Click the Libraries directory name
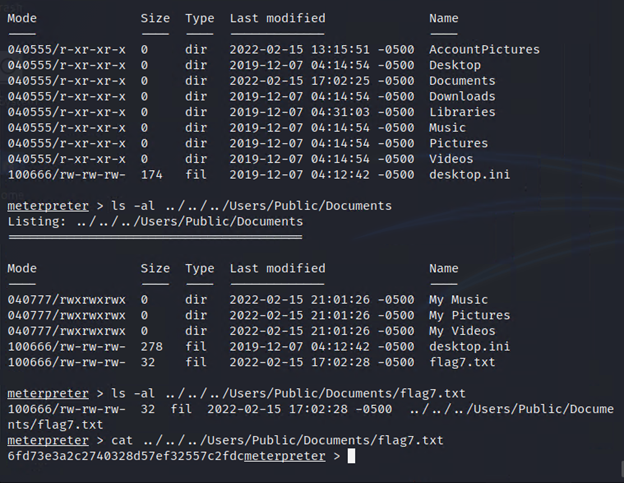 pyautogui.click(x=461, y=112)
